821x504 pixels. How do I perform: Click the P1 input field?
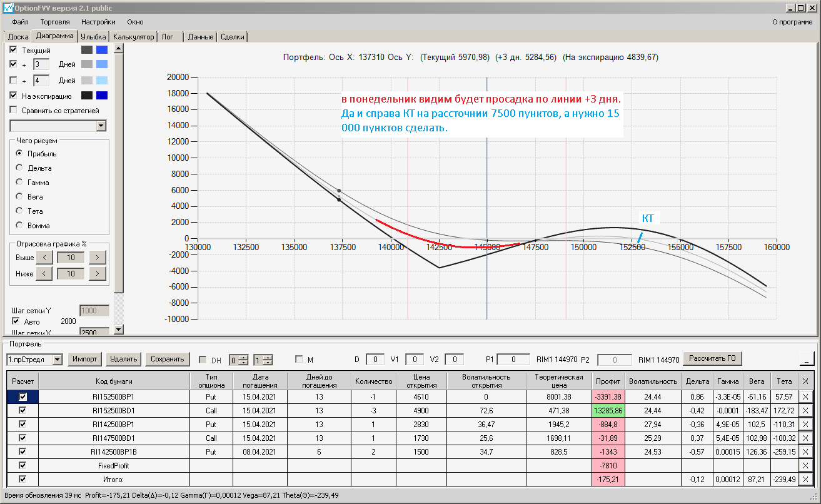pyautogui.click(x=513, y=360)
